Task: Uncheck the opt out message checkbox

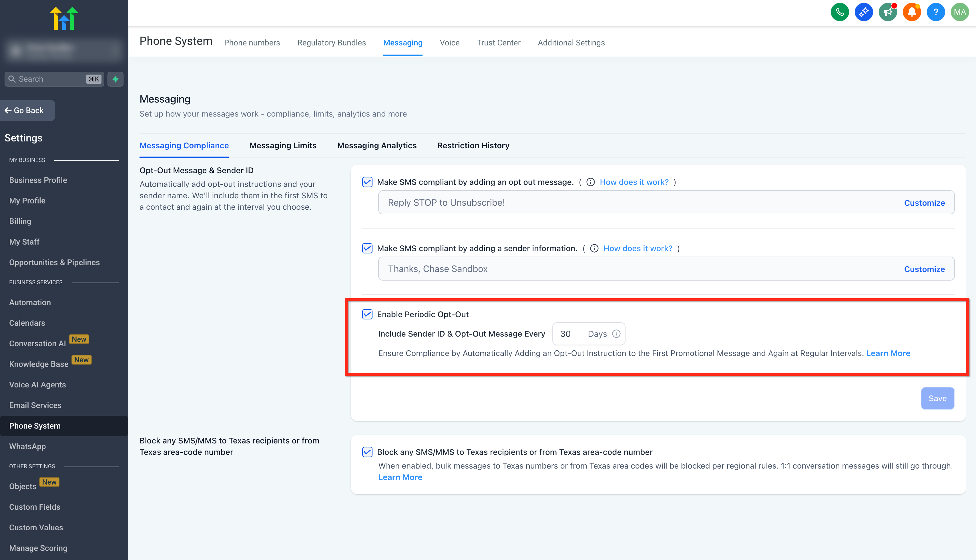Action: (367, 182)
